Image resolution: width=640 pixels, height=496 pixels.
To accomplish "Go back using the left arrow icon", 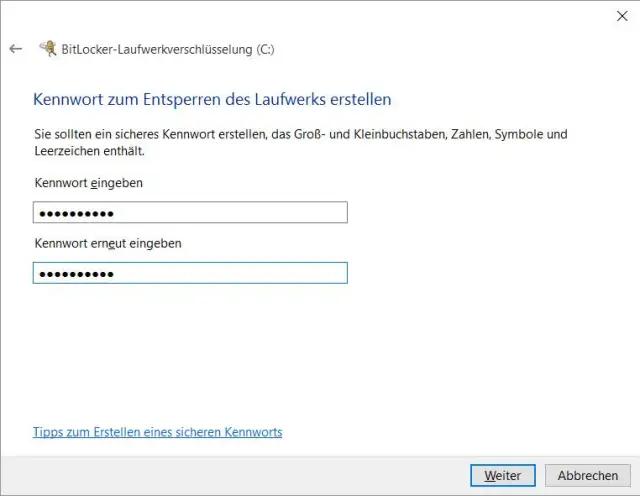I will coord(15,48).
